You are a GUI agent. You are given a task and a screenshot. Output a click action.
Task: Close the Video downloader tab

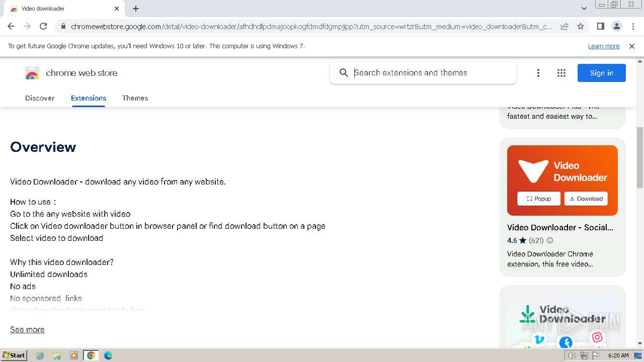coord(117,9)
